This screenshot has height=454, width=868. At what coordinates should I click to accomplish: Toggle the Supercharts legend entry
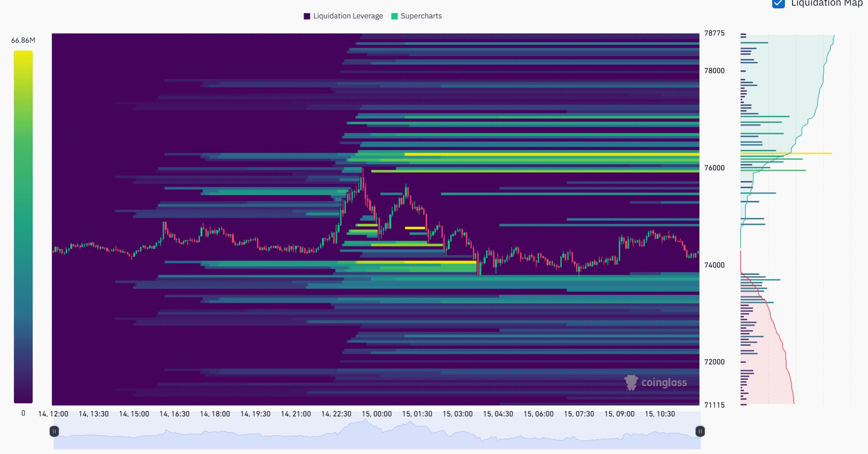click(x=420, y=16)
